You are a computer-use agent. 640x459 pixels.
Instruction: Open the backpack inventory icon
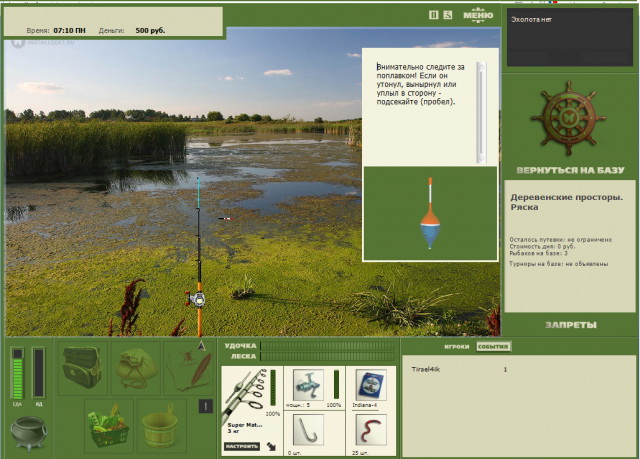click(83, 368)
